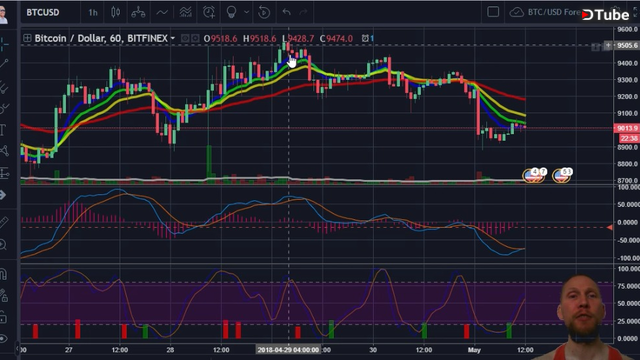640x360 pixels.
Task: Undo the last chart action
Action: pos(287,12)
